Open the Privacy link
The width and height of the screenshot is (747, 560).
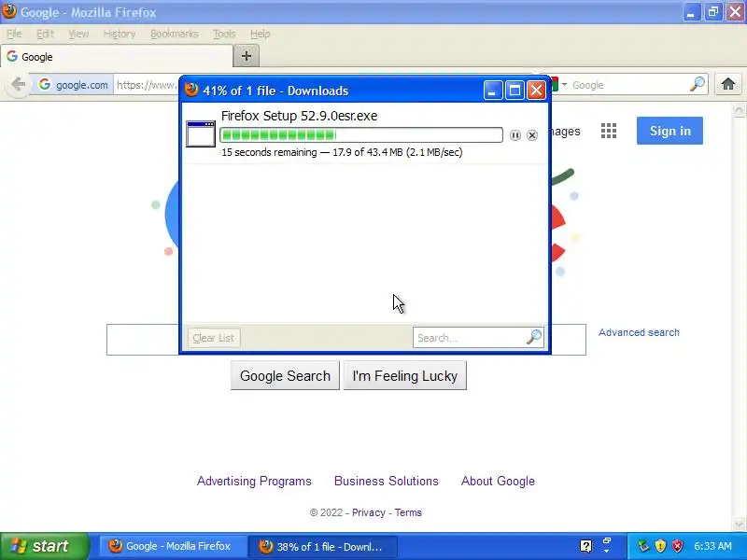click(368, 512)
